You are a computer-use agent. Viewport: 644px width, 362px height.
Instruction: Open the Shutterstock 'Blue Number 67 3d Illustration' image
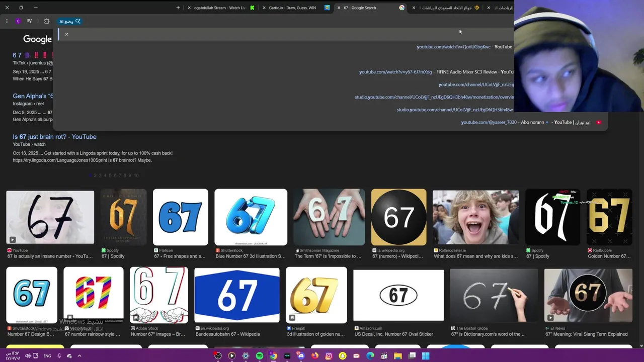251,217
